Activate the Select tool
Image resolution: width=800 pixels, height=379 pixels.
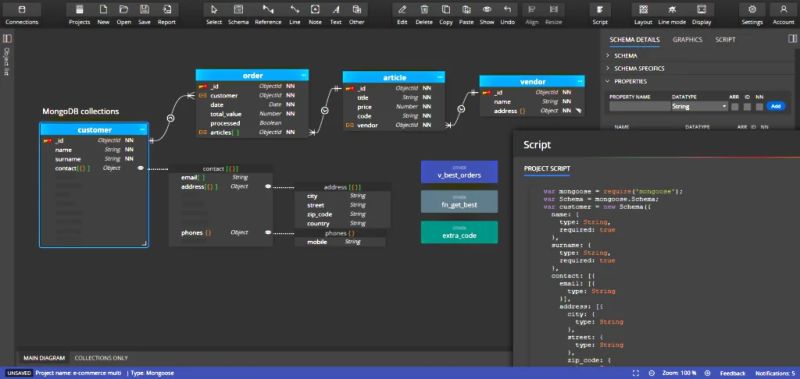[214, 14]
